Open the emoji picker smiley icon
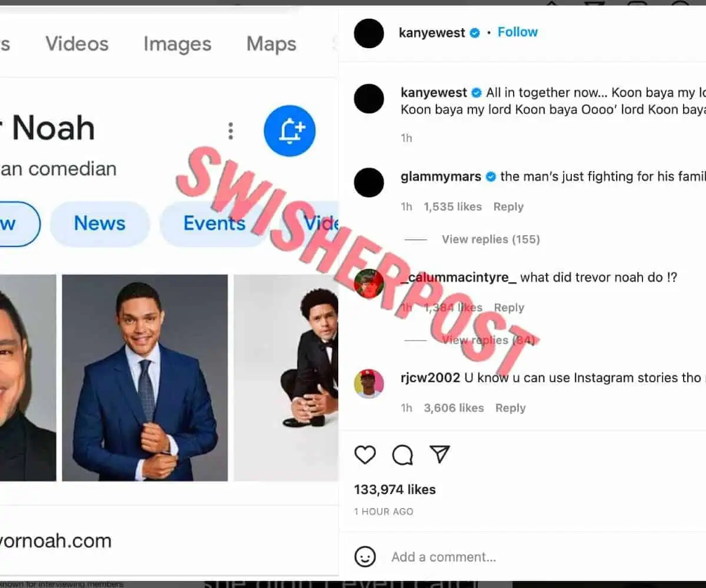 (x=365, y=557)
